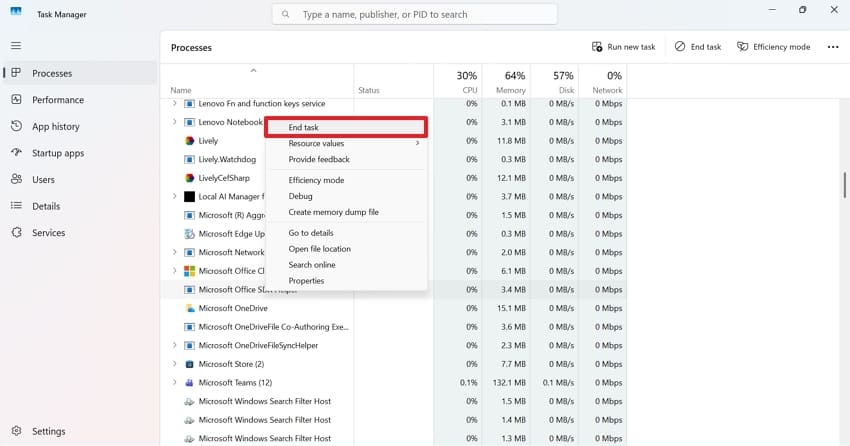
Task: Open the more options ellipsis menu
Action: pyautogui.click(x=833, y=47)
